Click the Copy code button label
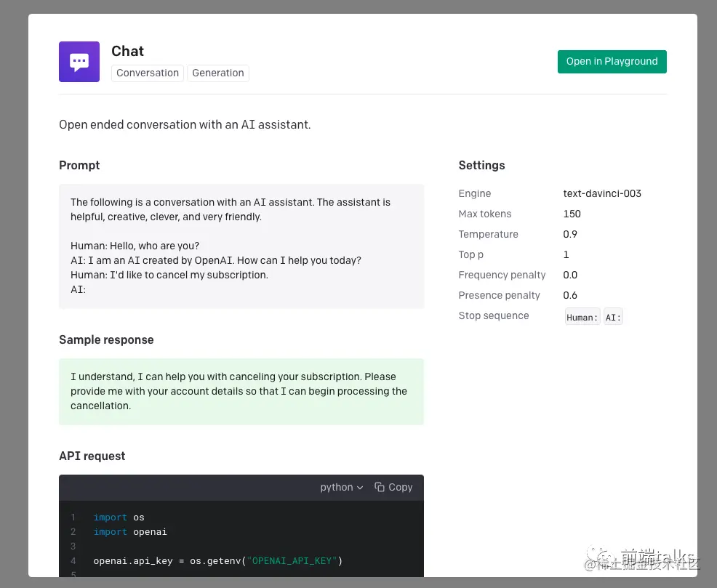This screenshot has width=717, height=588. [x=401, y=487]
